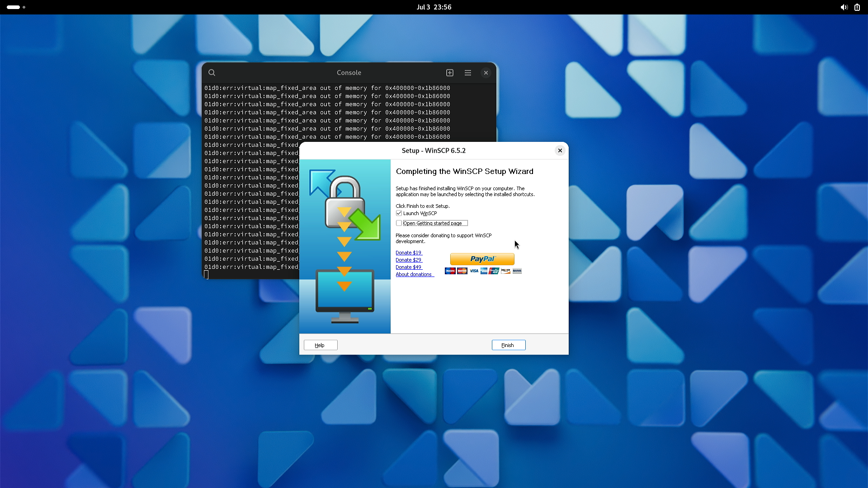Click the Donate $19 link
Viewport: 868px width, 488px height.
coord(409,253)
